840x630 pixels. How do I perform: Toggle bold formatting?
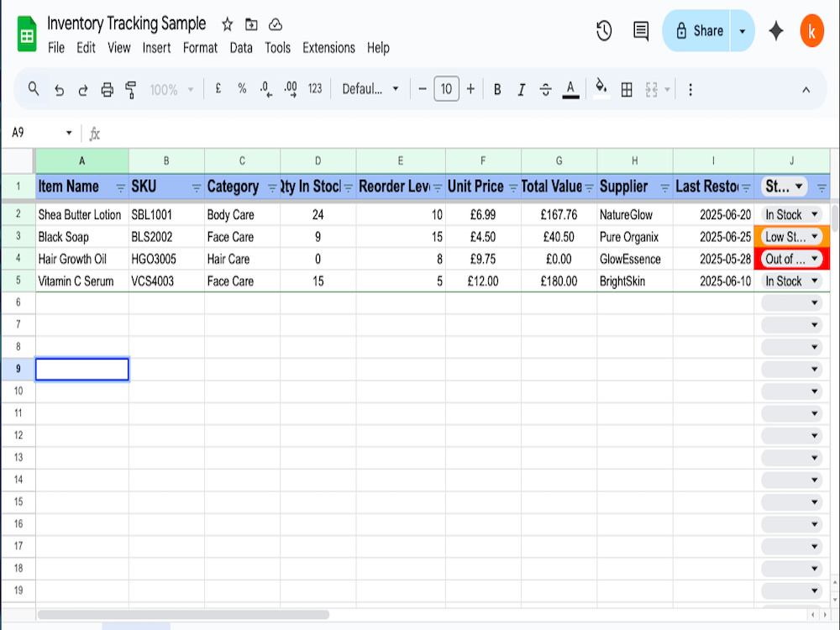(x=497, y=90)
